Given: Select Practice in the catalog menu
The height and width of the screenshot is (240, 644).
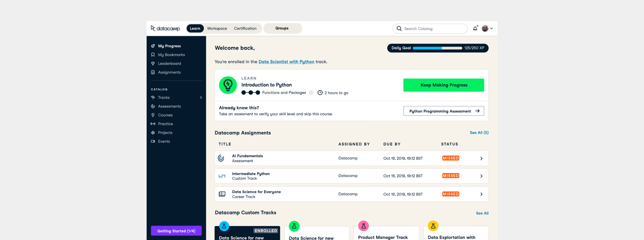Looking at the screenshot, I should pyautogui.click(x=165, y=124).
